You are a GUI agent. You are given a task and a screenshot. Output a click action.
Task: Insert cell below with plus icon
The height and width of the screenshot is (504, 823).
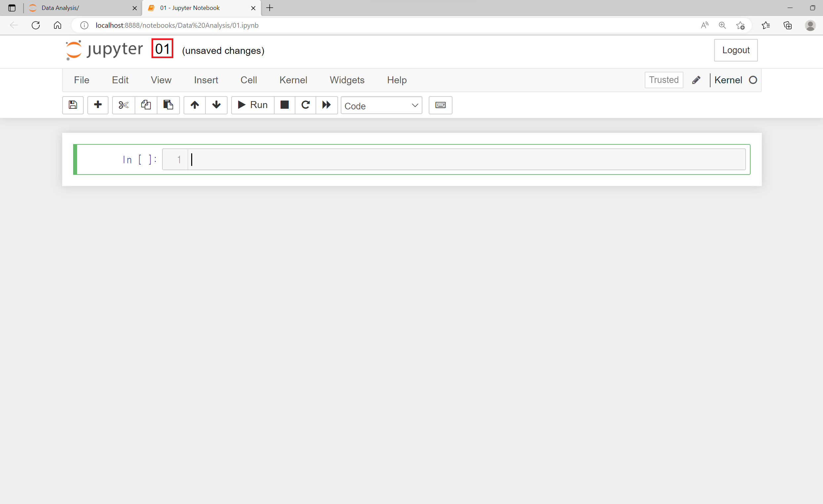pyautogui.click(x=98, y=105)
